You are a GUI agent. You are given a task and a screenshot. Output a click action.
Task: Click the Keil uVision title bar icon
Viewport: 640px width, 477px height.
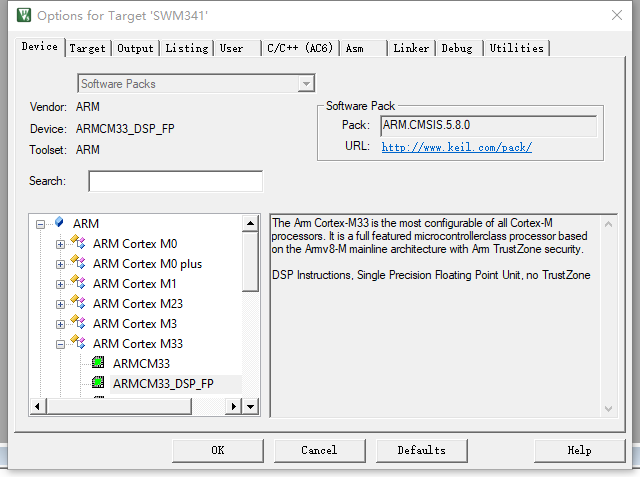(x=24, y=15)
